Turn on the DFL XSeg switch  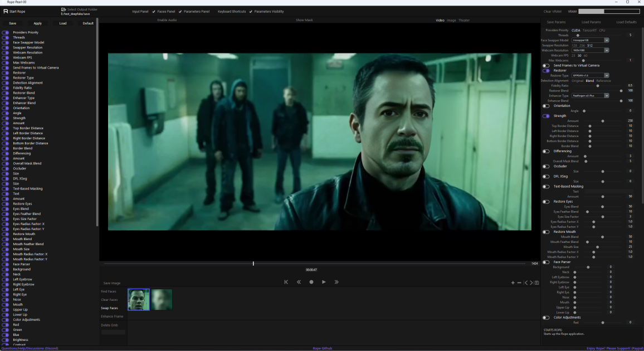546,177
